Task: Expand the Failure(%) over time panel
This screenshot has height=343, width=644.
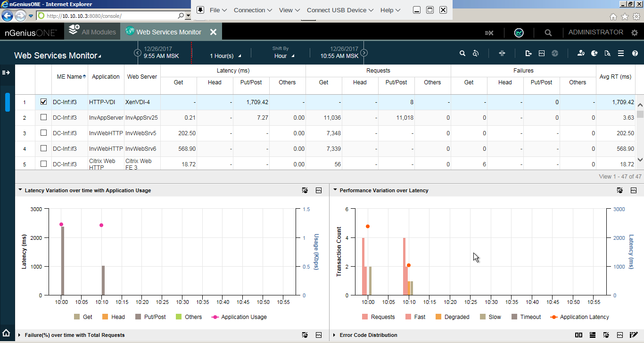Action: (20, 335)
